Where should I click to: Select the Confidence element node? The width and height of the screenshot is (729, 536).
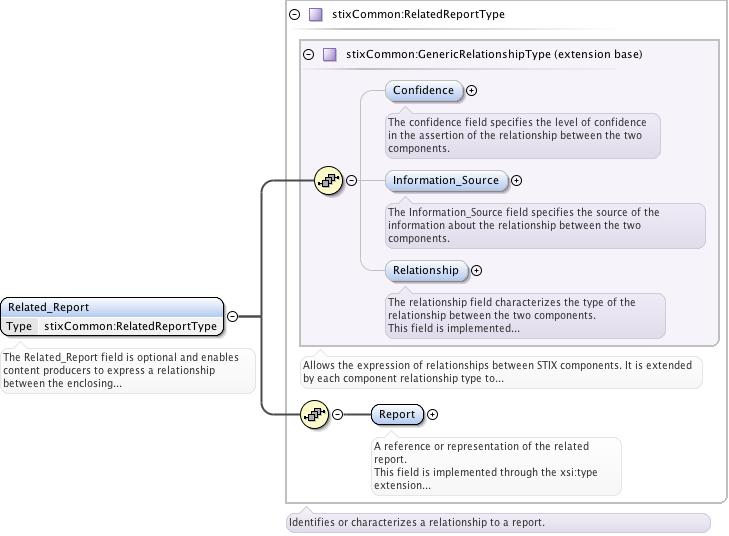click(x=423, y=91)
